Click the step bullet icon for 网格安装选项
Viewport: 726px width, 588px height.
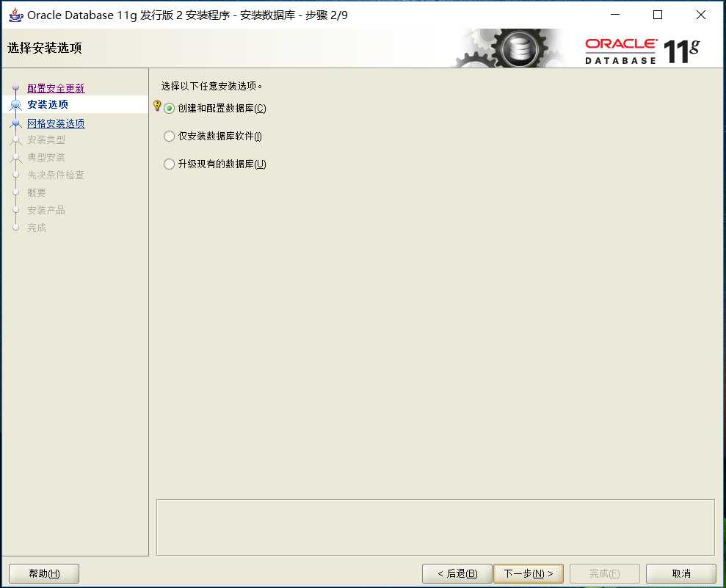(x=15, y=123)
